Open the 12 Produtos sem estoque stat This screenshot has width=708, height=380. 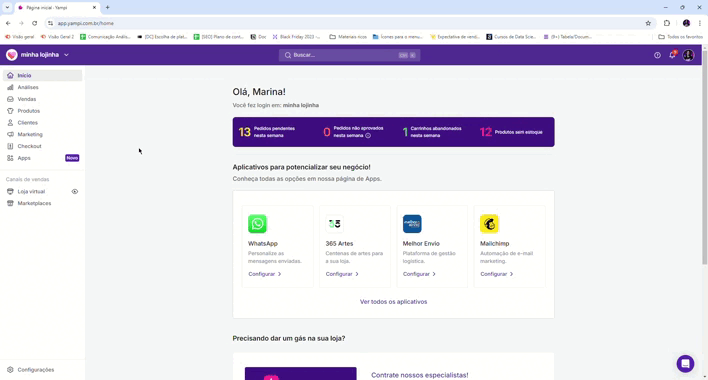[511, 132]
